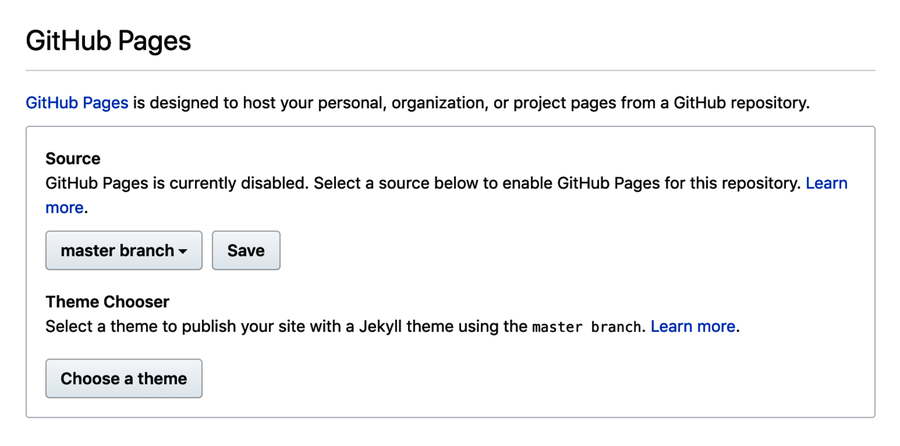Follow the Learn more link under Theme Chooser
This screenshot has height=446, width=900.
pyautogui.click(x=693, y=327)
